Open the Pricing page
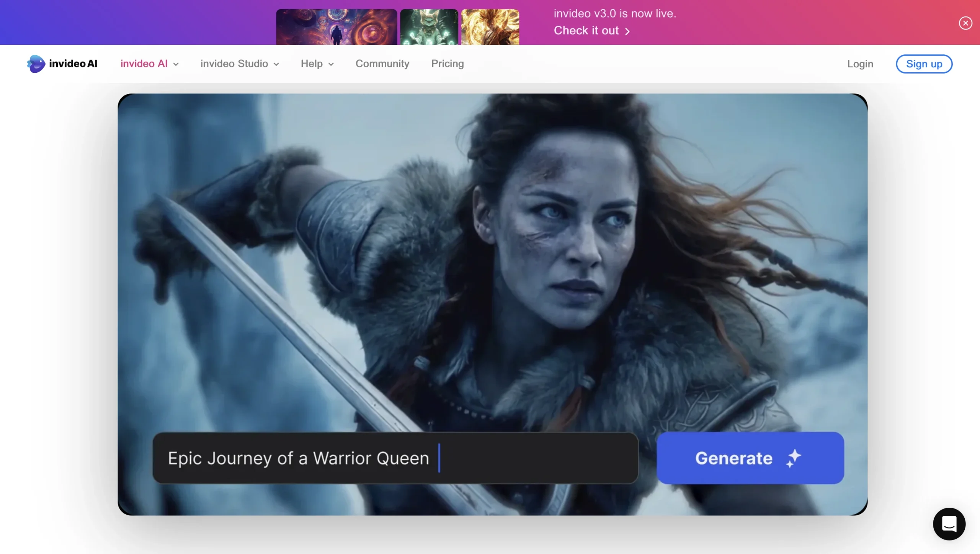980x554 pixels. tap(447, 64)
